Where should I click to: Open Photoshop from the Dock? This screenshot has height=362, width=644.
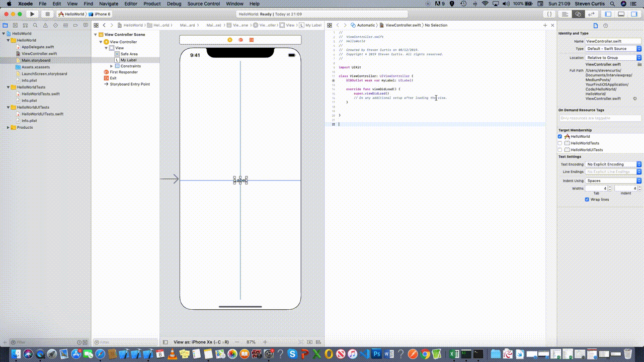click(376, 354)
